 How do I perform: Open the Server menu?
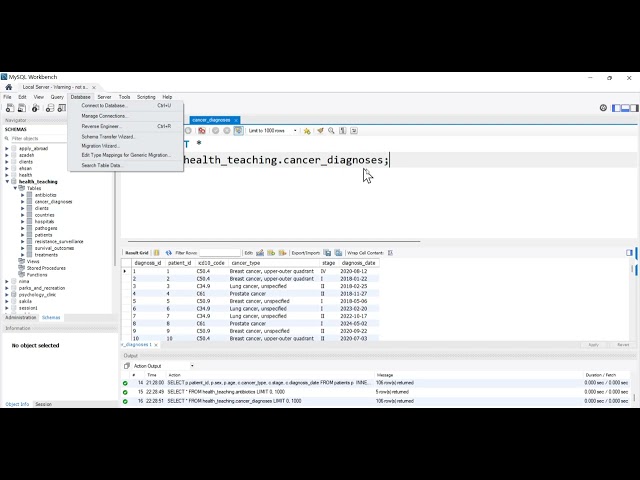pyautogui.click(x=104, y=97)
